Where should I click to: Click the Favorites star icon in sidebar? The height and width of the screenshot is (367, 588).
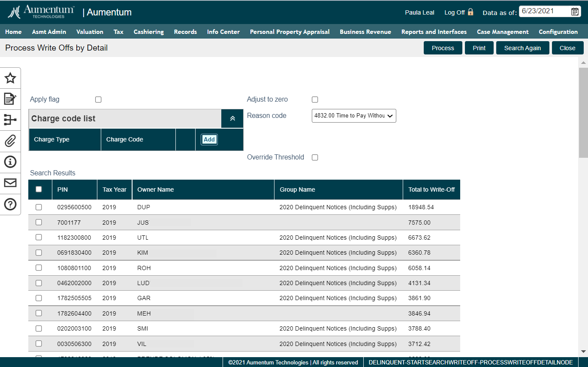tap(10, 78)
